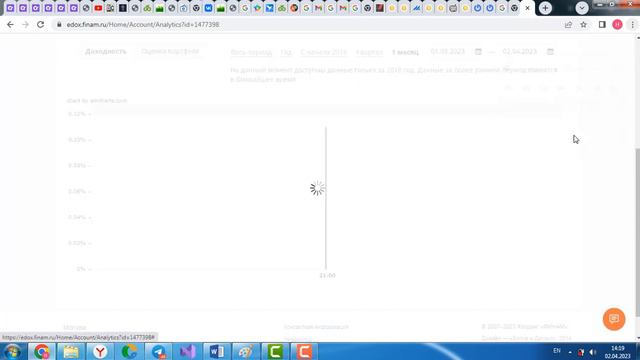Click the 01.03.2023 start date field
Screen dimensions: 640x360
click(447, 51)
